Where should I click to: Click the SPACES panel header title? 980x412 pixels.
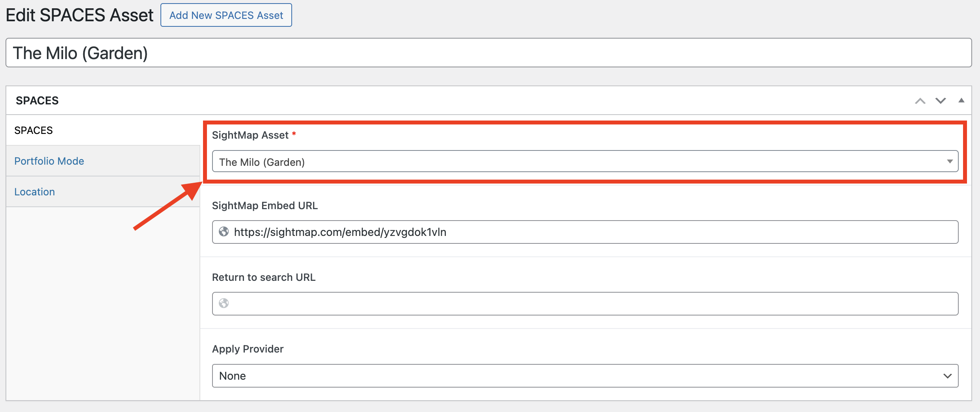pos(37,101)
